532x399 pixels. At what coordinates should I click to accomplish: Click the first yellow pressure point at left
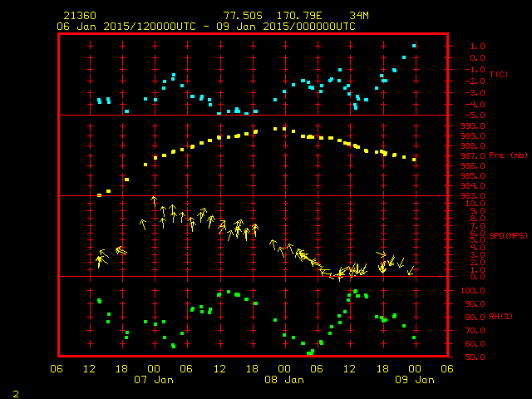[99, 195]
